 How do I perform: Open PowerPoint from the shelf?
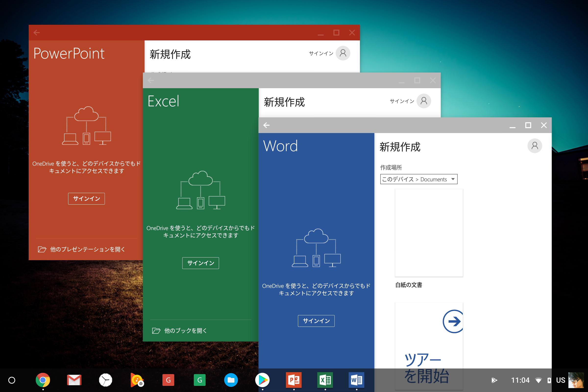294,380
